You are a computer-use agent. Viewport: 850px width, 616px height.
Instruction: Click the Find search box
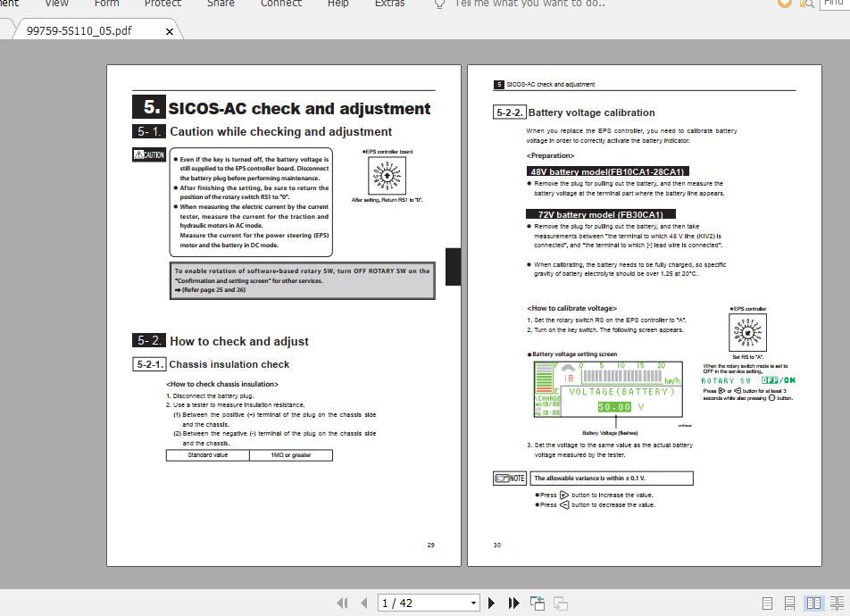(x=835, y=4)
